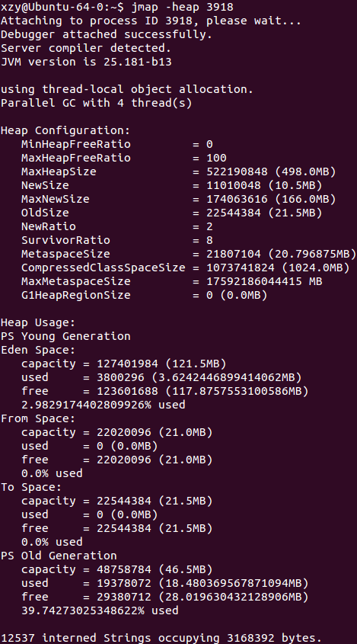Click the Eden Space 2.98% used line

coord(104,405)
